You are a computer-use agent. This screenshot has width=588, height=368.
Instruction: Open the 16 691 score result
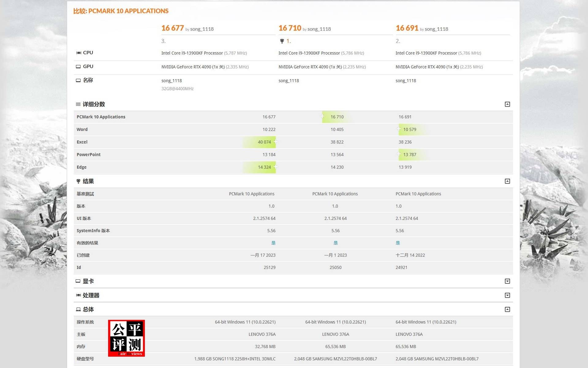coord(407,28)
